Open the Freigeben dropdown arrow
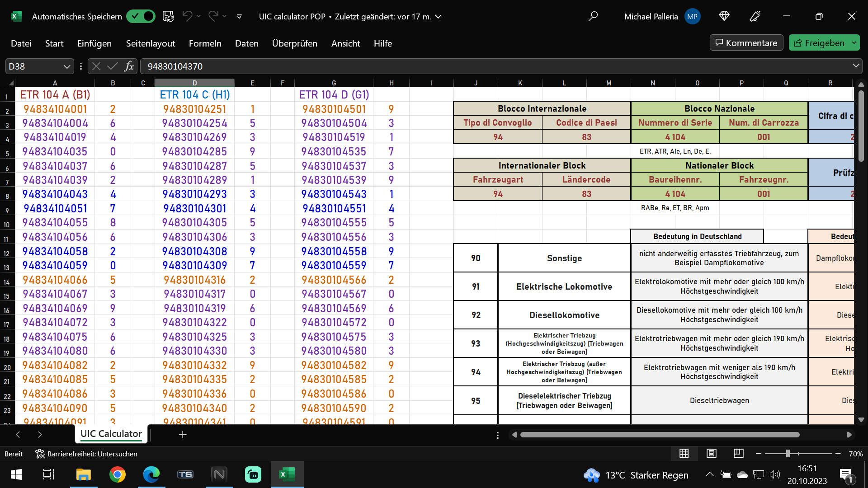 854,43
